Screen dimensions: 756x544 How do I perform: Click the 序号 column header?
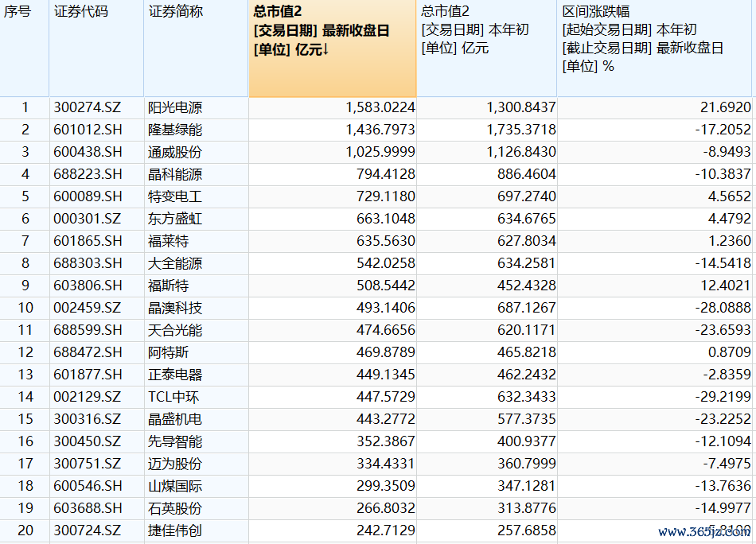click(24, 49)
